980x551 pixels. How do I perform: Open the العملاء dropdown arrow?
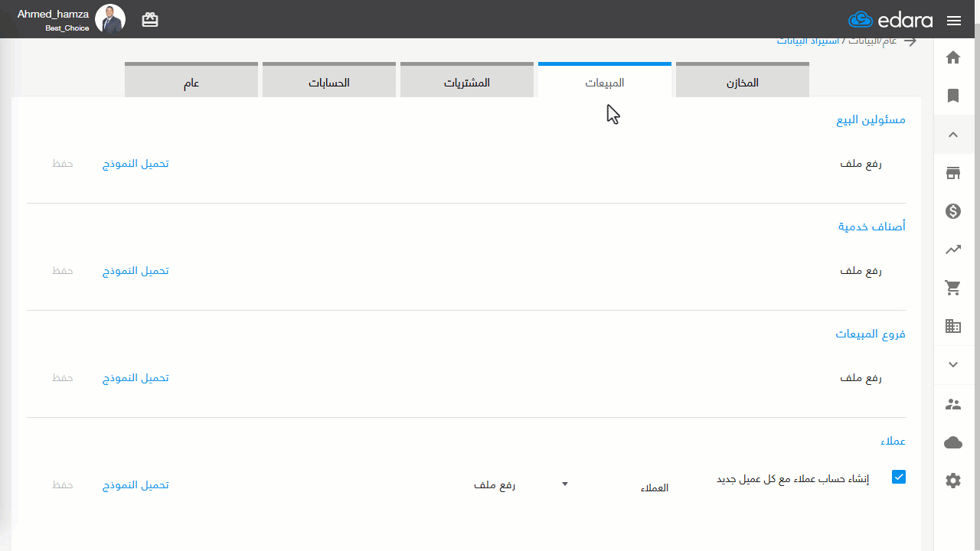pyautogui.click(x=565, y=484)
